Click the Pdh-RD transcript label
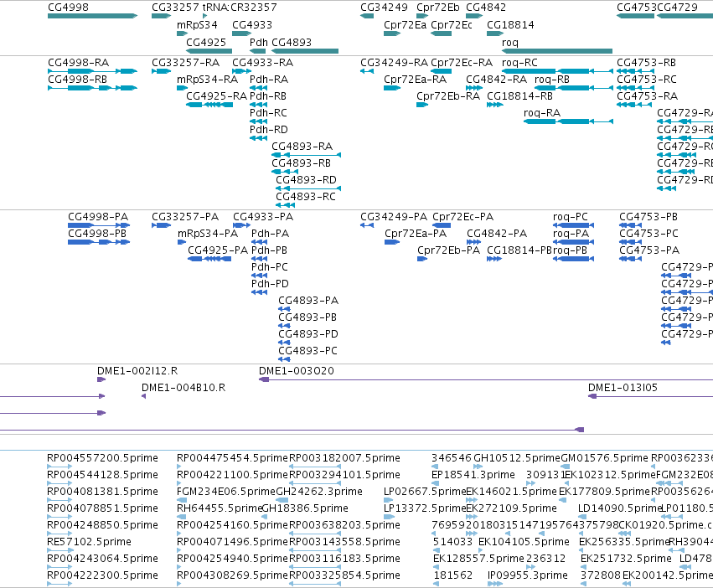Image resolution: width=713 pixels, height=588 pixels. click(269, 130)
